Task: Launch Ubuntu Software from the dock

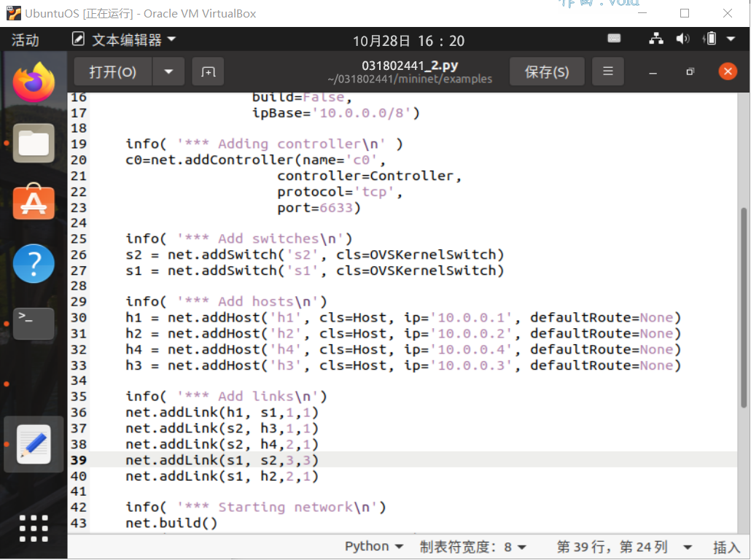Action: point(34,202)
